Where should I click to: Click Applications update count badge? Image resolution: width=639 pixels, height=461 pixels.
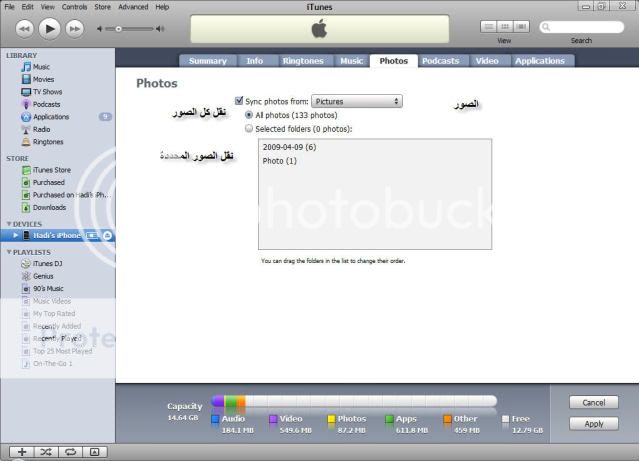105,117
